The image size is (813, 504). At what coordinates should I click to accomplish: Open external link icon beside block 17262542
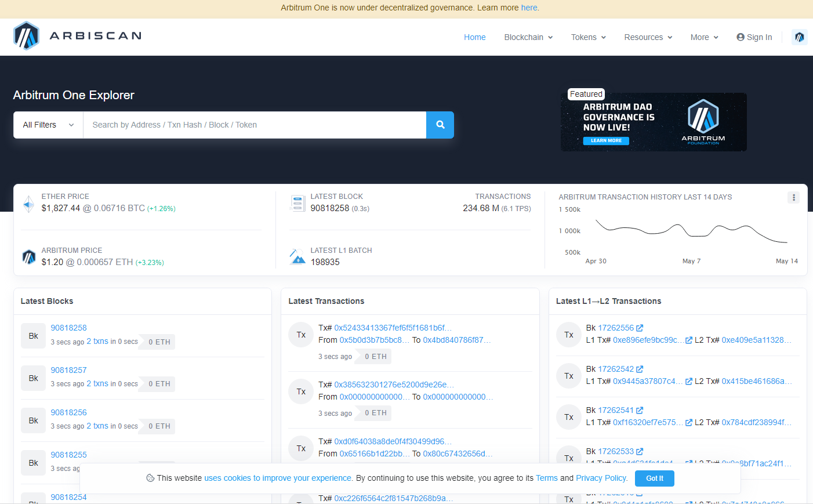640,369
